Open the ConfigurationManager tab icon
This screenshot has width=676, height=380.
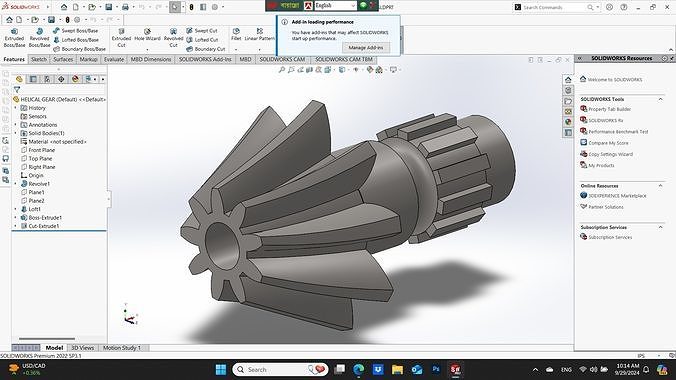point(47,79)
